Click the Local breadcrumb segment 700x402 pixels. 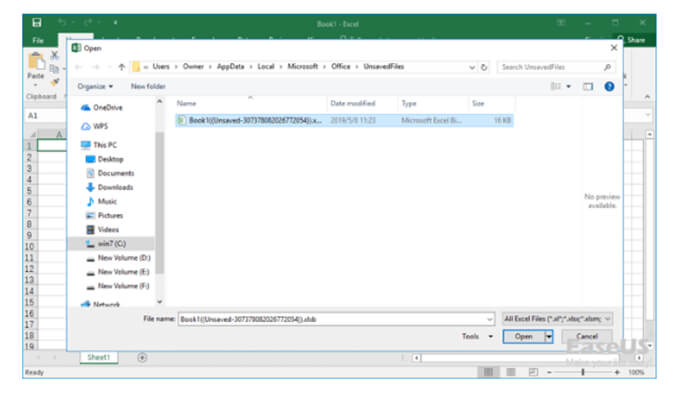tap(266, 67)
